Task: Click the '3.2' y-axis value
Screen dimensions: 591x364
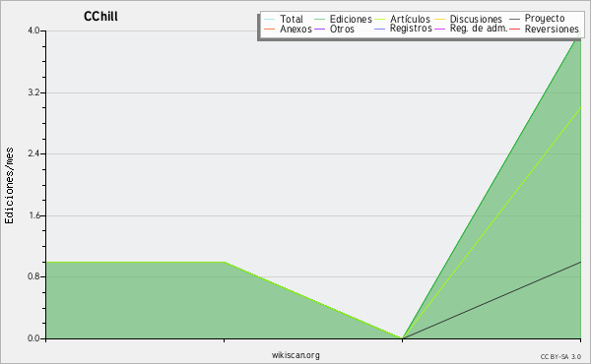Action: [x=33, y=92]
